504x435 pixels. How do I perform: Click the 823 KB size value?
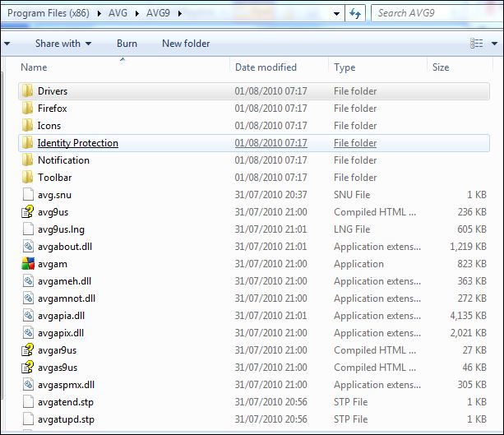472,264
